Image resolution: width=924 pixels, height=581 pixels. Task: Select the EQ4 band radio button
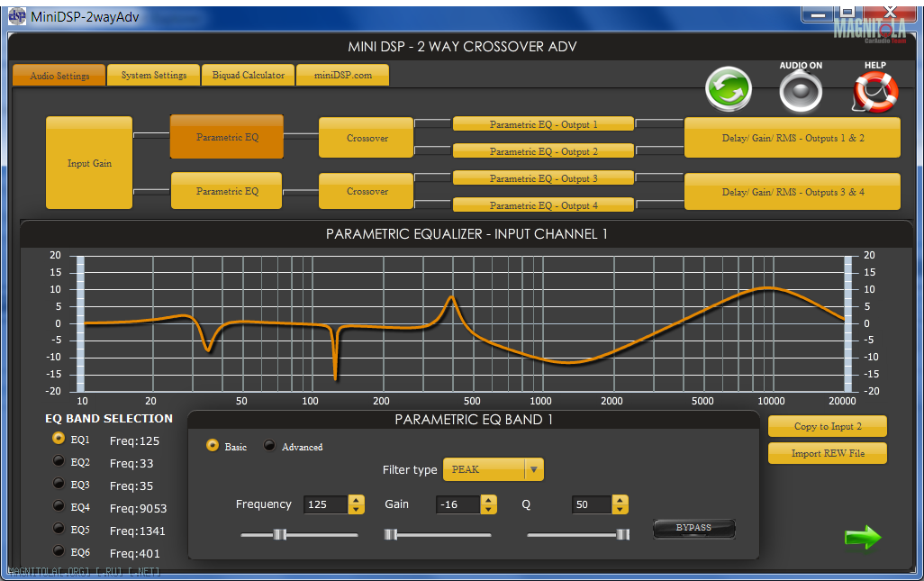[x=59, y=505]
